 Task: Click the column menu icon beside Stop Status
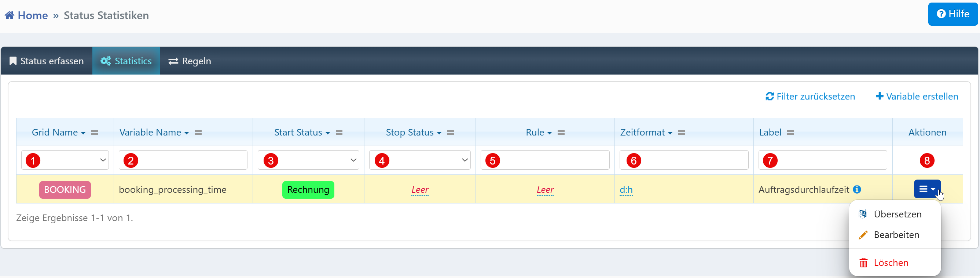451,133
